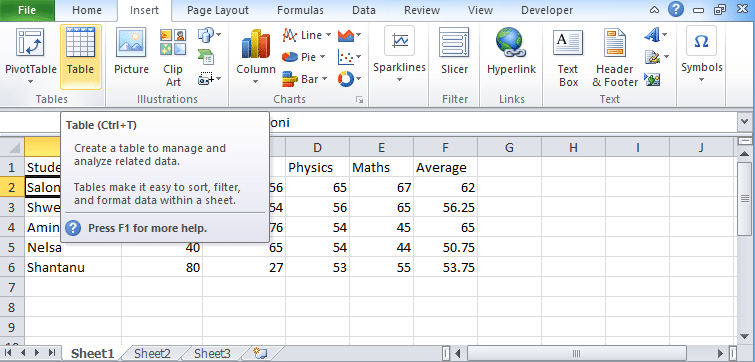Image resolution: width=755 pixels, height=362 pixels.
Task: Insert a Scatter chart
Action: [350, 57]
